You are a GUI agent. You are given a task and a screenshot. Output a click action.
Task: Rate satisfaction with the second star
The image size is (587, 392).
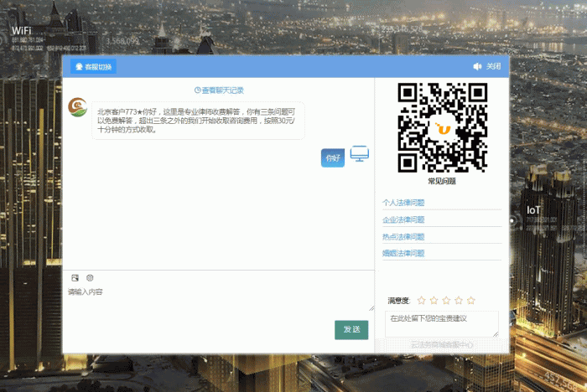(434, 301)
